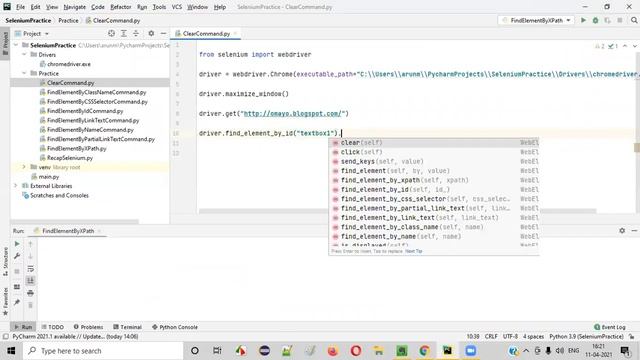The image size is (640, 360).
Task: Collapse the SeleniumPractice root folder
Action: point(16,45)
